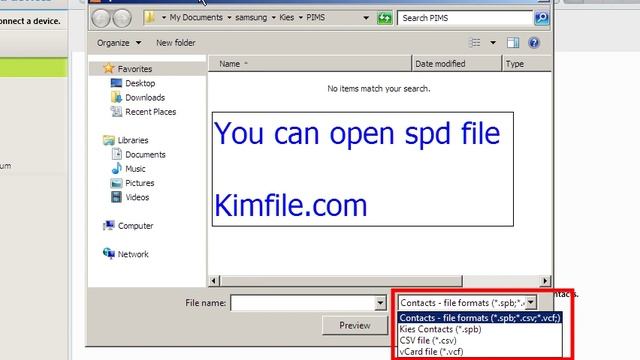This screenshot has height=360, width=640.
Task: Click the New folder button
Action: click(x=176, y=43)
